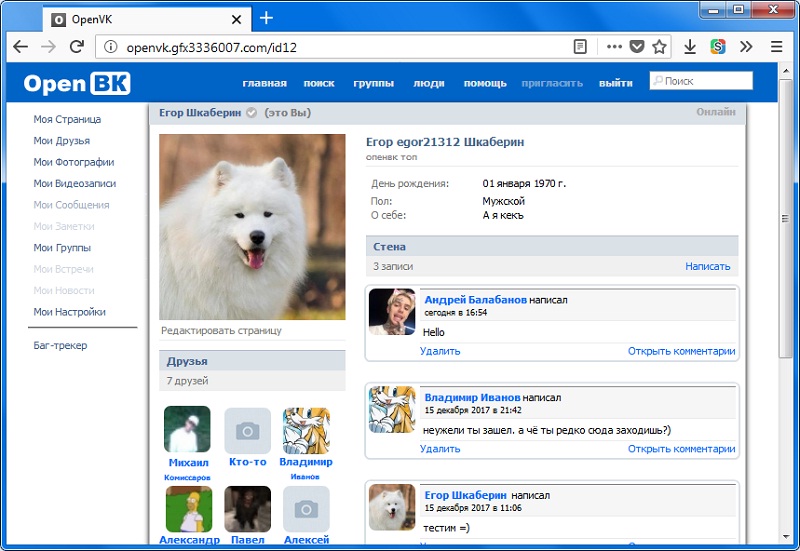The image size is (800, 551).
Task: Open comments on the Hello post
Action: pos(681,351)
